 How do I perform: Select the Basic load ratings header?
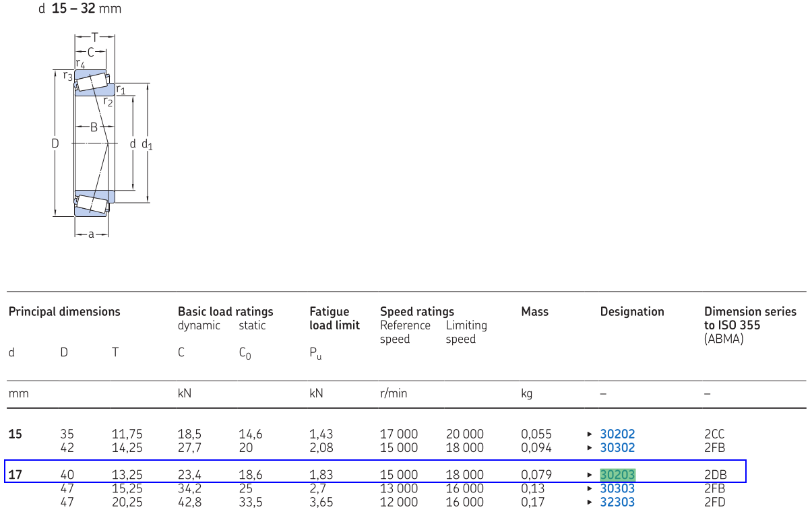(x=225, y=311)
